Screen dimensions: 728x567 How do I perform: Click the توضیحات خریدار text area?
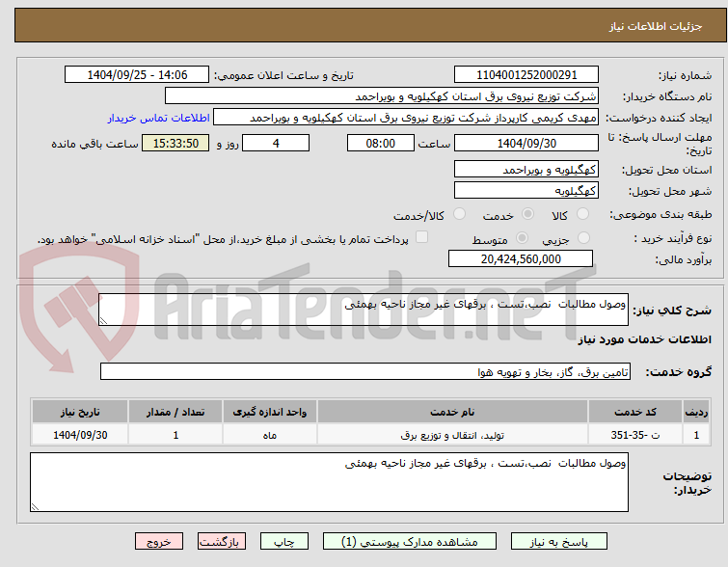click(329, 482)
